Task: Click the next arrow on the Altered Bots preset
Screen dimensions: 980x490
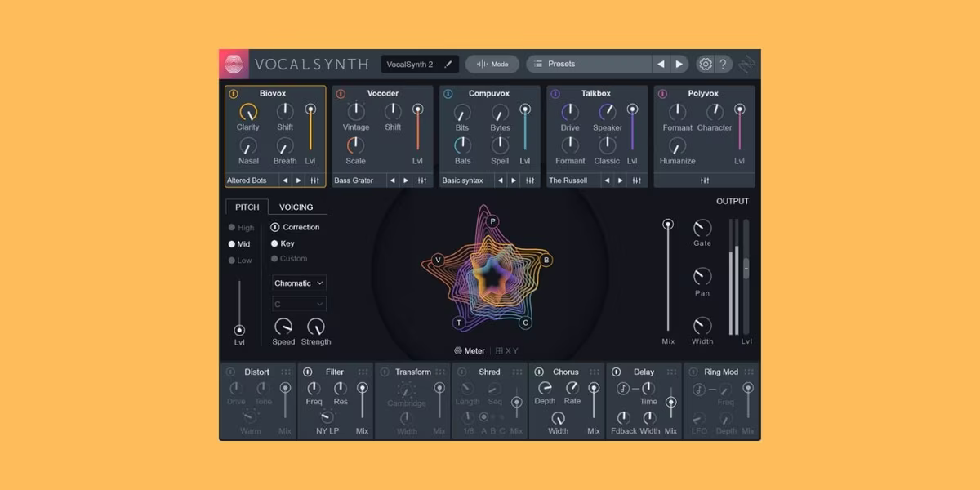Action: (297, 180)
